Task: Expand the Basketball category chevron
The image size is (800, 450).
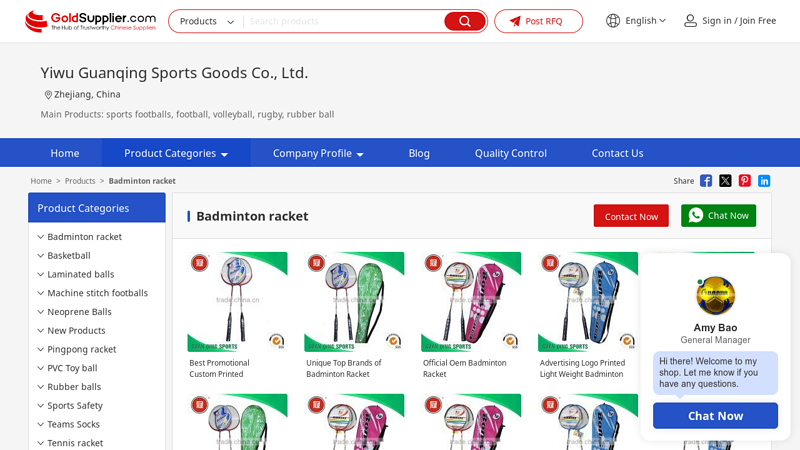Action: tap(40, 256)
